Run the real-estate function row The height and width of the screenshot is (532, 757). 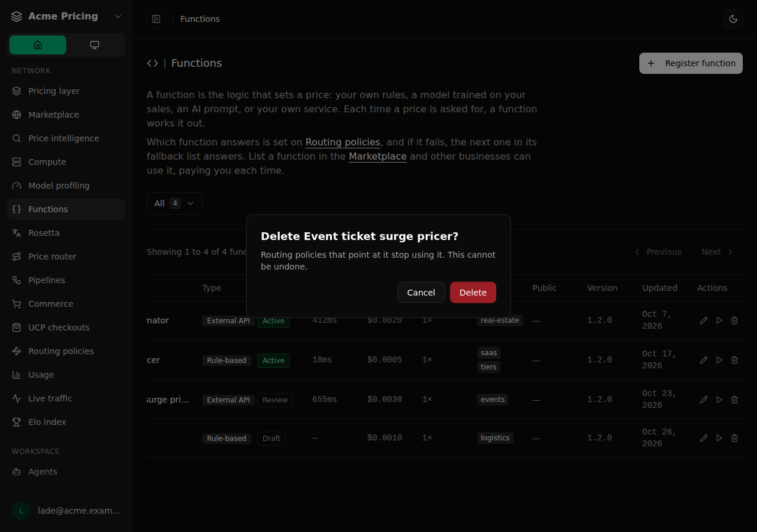click(x=719, y=320)
